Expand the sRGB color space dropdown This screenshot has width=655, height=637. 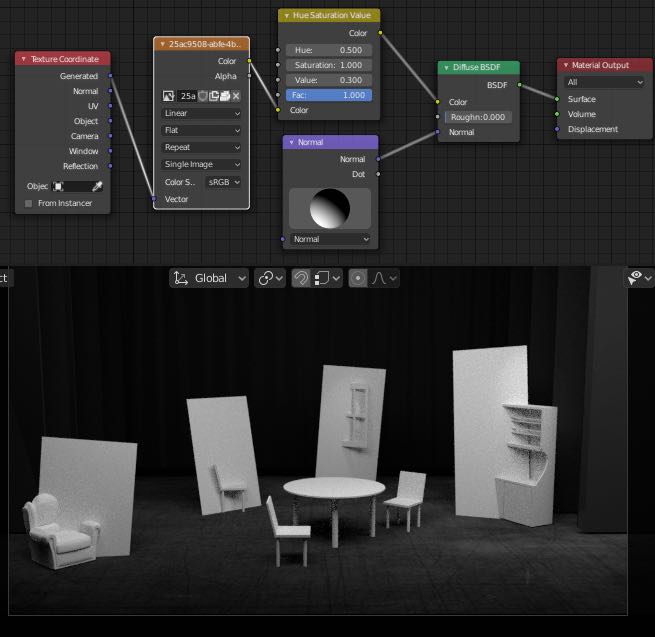click(x=224, y=182)
